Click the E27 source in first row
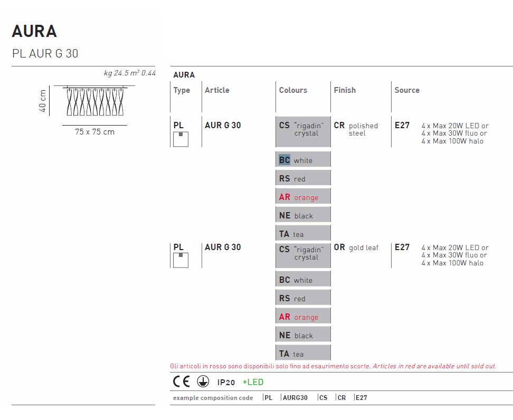Screen dimensions: 513x420 (402, 126)
